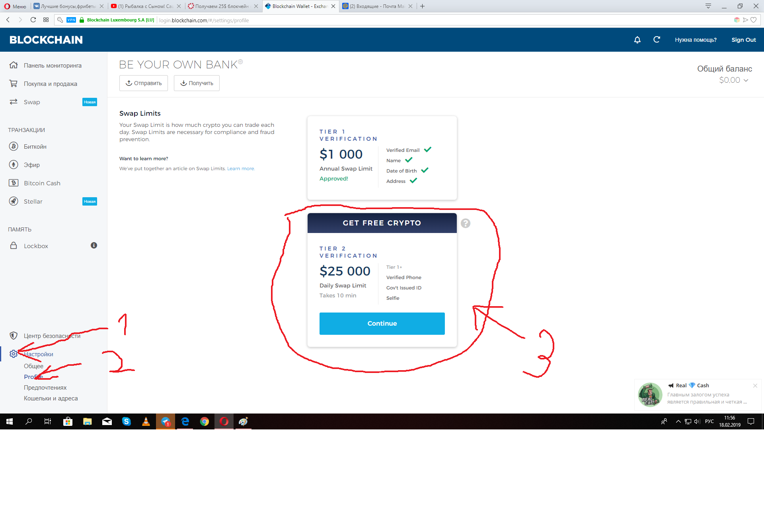Open the Real Cash notification avatar
The width and height of the screenshot is (764, 532).
(x=650, y=394)
